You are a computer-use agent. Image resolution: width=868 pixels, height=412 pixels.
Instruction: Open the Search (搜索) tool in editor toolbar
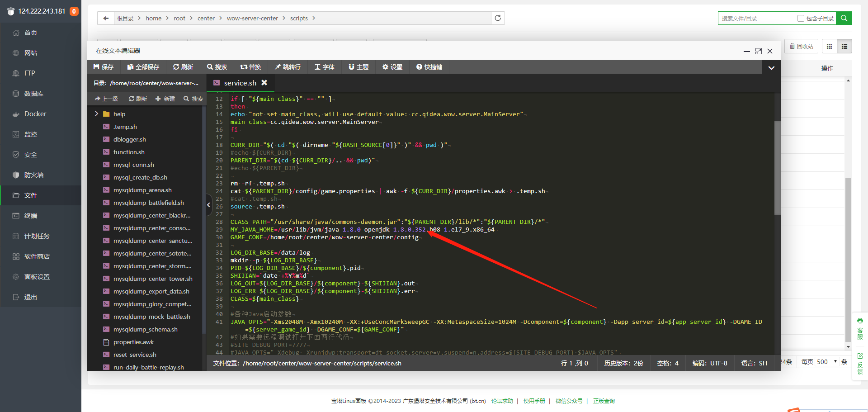point(217,67)
